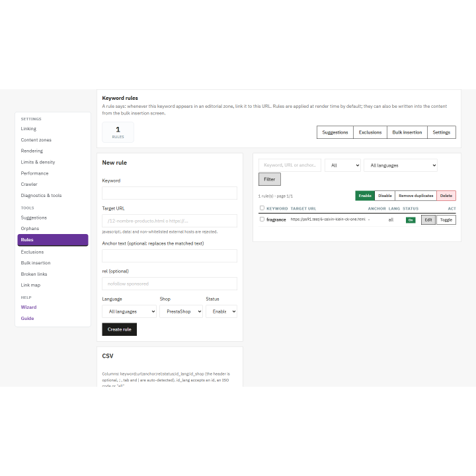Click the ANCHOR column header

tap(377, 208)
